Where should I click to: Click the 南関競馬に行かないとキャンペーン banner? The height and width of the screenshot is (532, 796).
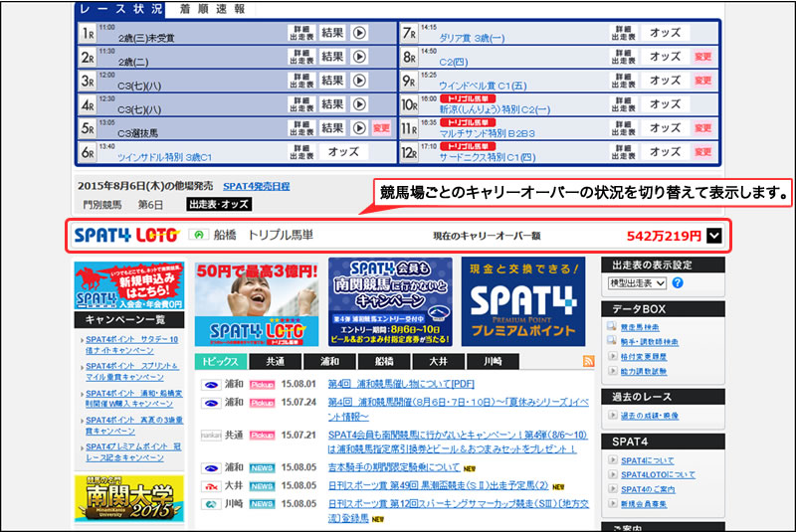(x=390, y=301)
